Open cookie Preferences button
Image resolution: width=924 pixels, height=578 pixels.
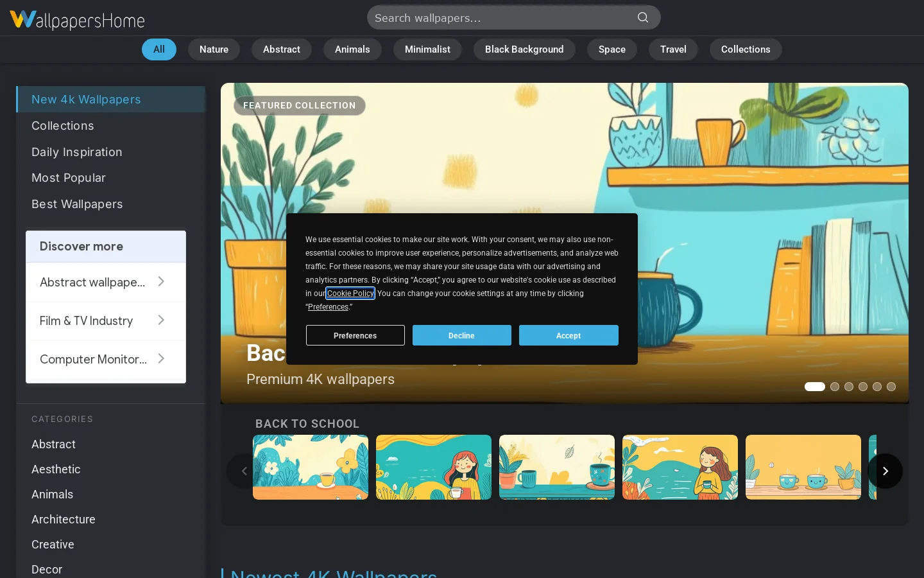point(355,335)
